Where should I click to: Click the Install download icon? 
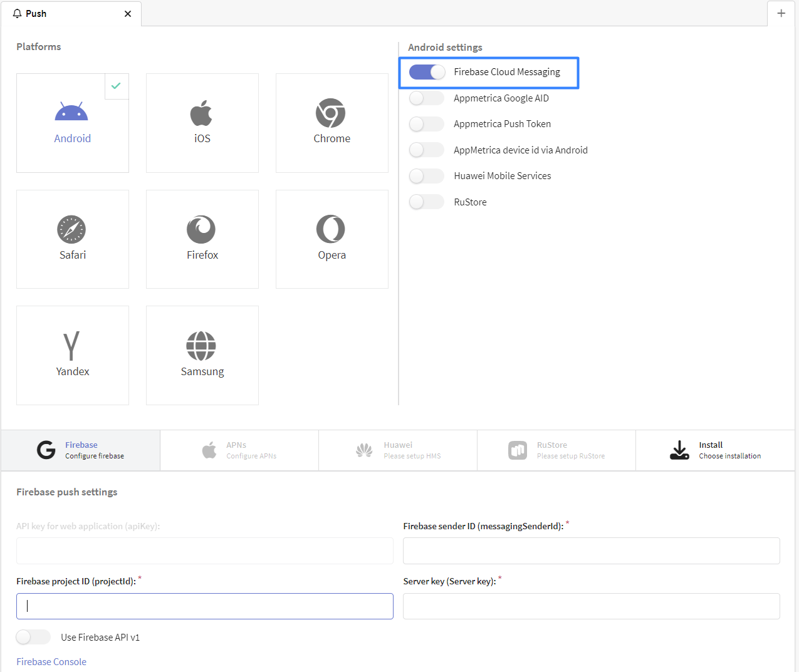click(679, 450)
